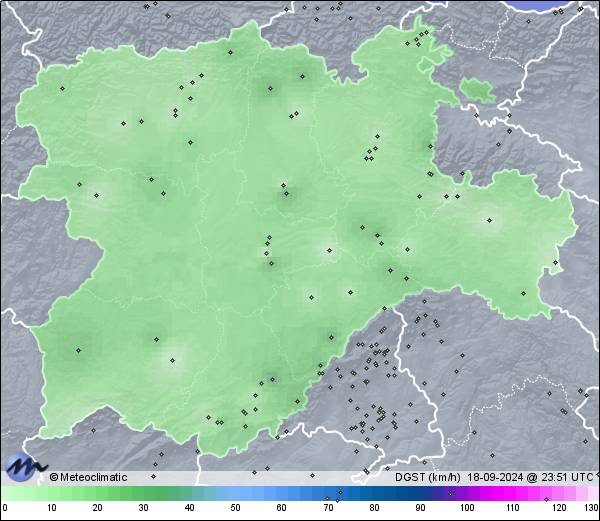Click the 120 value on the scale
Viewport: 600px width, 521px height.
[x=559, y=508]
